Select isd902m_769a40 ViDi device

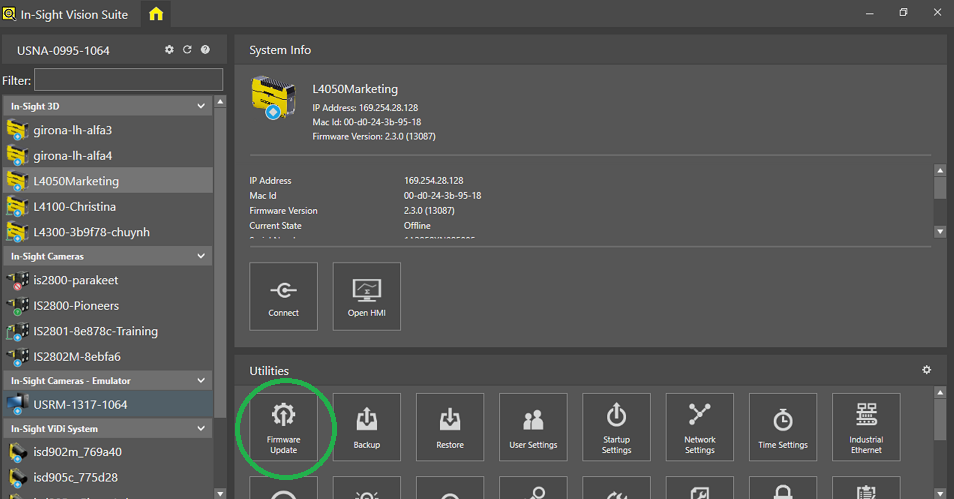click(x=108, y=452)
